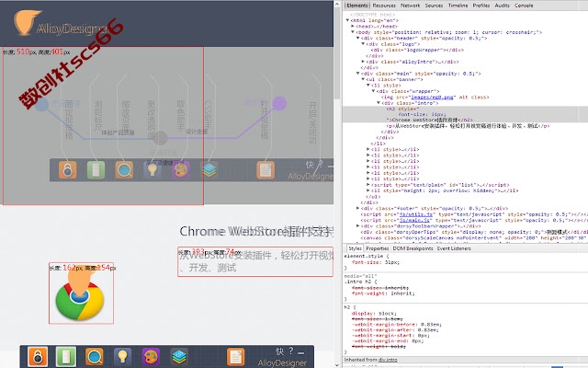
Task: Click the lock icon in AlloyDesigner toolbar
Action: click(x=38, y=356)
